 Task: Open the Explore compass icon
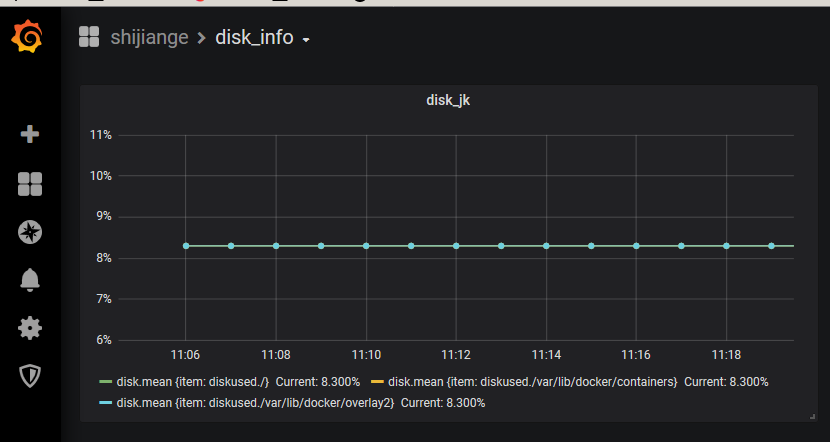point(30,232)
